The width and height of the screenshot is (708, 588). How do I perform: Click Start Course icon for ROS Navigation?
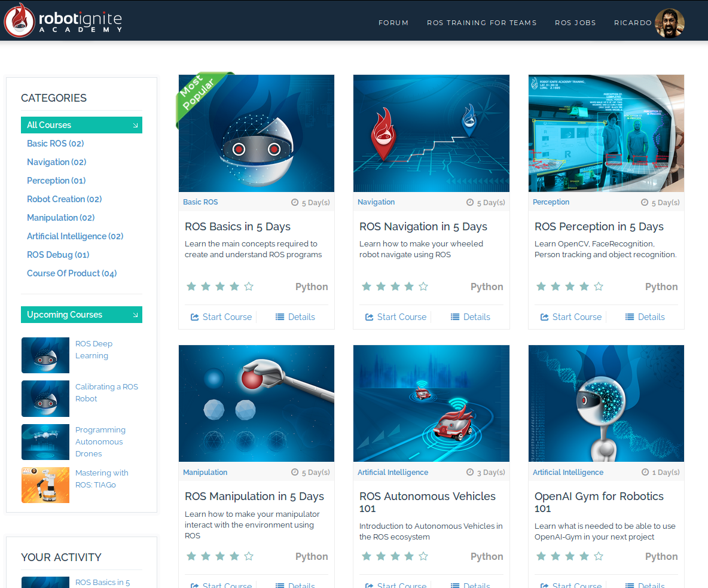pyautogui.click(x=370, y=317)
